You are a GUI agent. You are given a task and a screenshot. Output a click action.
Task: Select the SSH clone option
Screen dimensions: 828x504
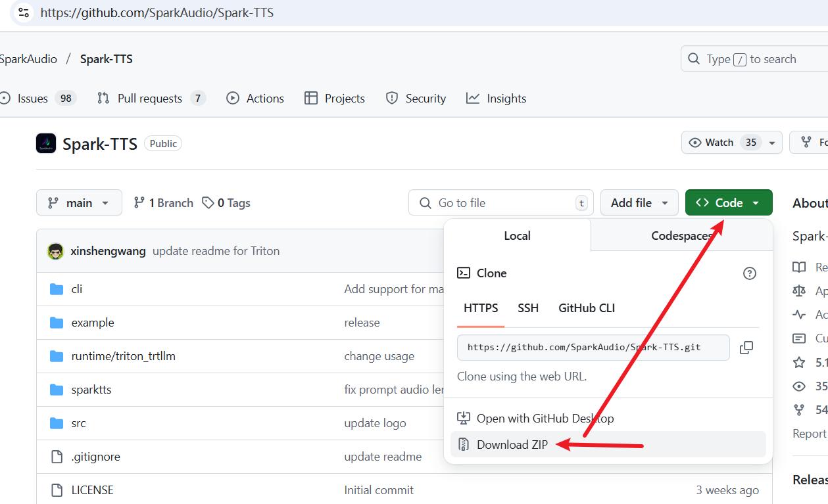tap(528, 308)
